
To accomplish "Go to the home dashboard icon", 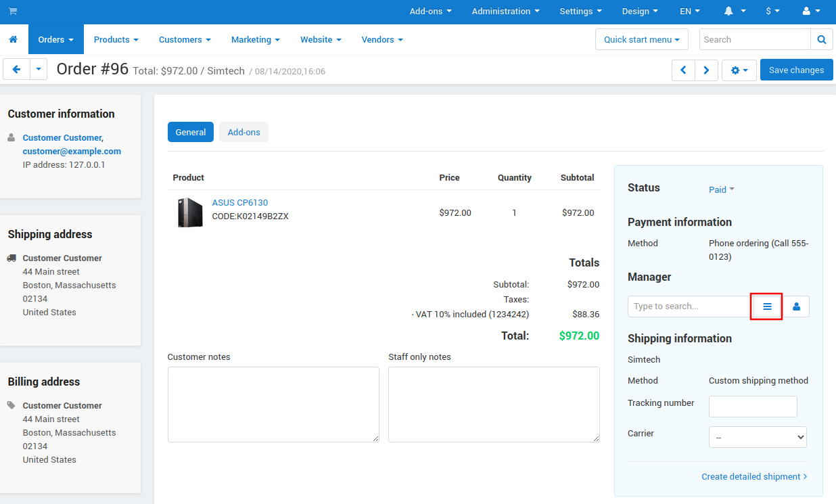I will pos(13,40).
